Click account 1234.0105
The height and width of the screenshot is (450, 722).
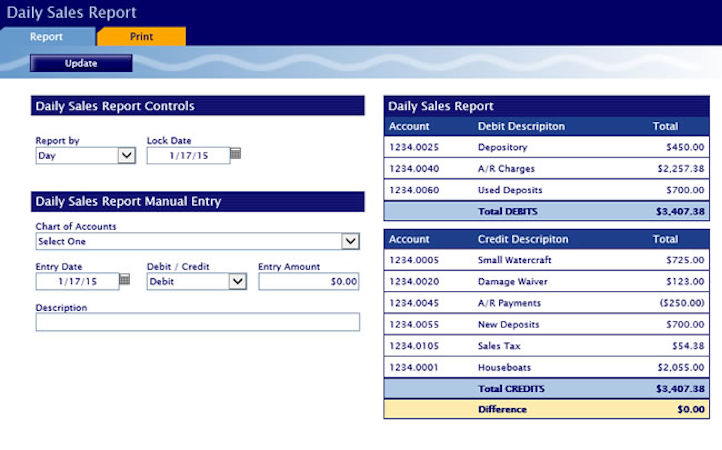(x=414, y=345)
